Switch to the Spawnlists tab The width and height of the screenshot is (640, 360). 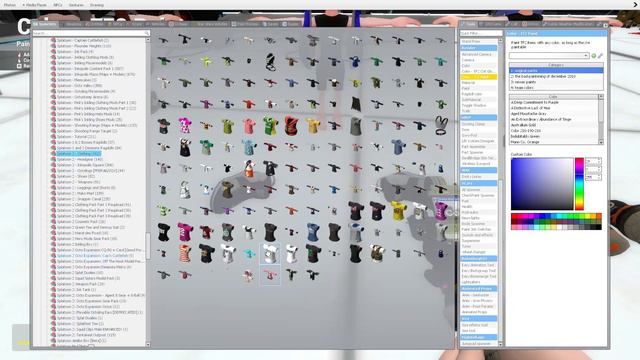click(x=45, y=24)
